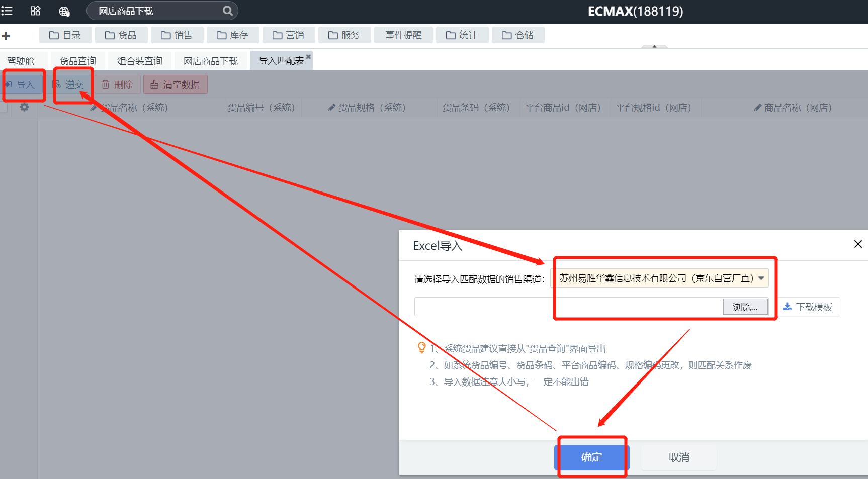Click the ECMAX(188119) title text
Image resolution: width=868 pixels, height=479 pixels.
point(635,11)
